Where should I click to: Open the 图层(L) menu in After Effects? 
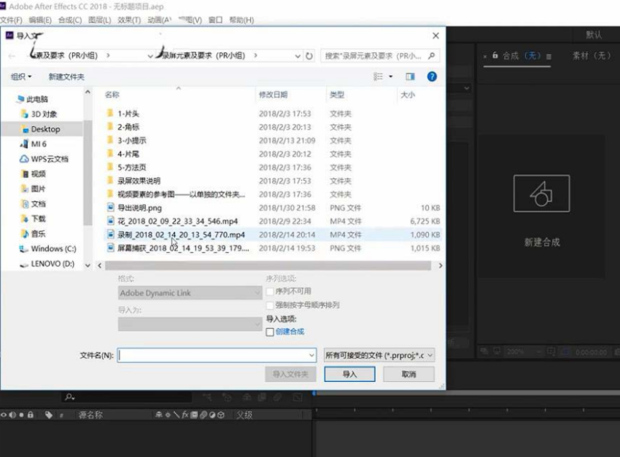tap(100, 20)
